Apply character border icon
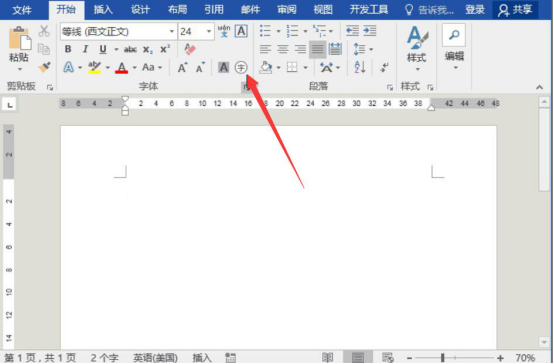The image size is (554, 364). 241,31
